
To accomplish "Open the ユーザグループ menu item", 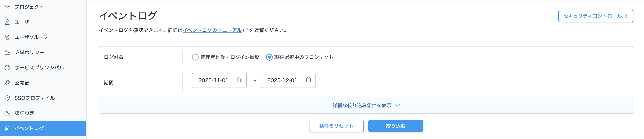I will coord(31,37).
